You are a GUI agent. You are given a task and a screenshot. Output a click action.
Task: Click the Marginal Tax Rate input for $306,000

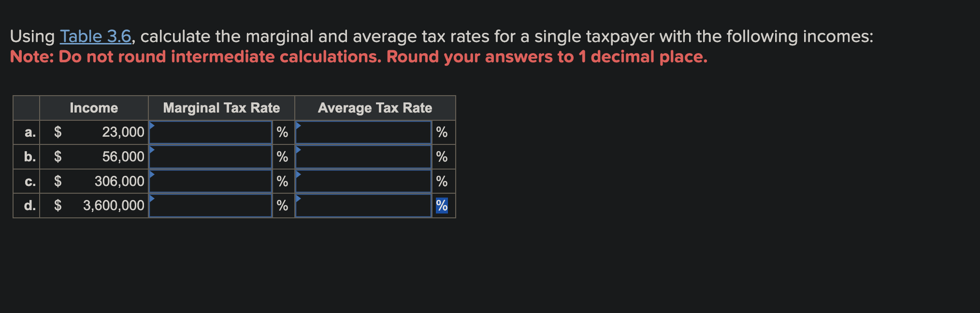pyautogui.click(x=210, y=181)
